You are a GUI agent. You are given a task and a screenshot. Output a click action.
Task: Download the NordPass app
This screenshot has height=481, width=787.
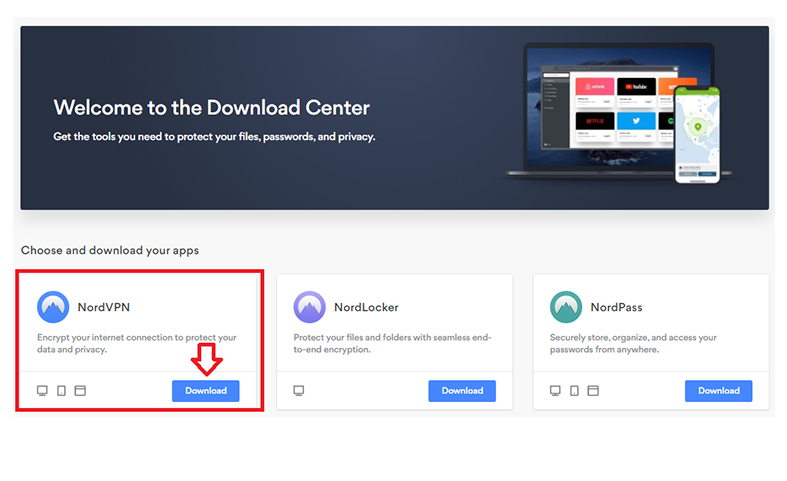click(x=718, y=391)
